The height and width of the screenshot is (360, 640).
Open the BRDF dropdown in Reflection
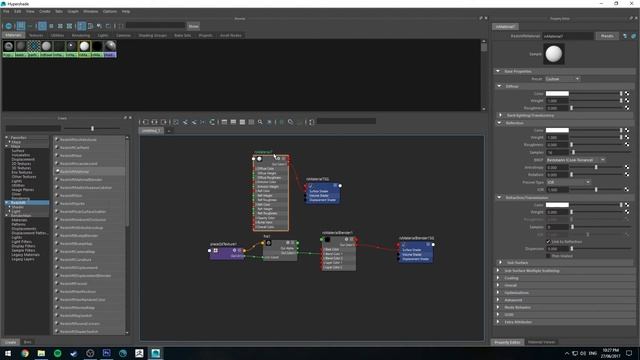[576, 160]
